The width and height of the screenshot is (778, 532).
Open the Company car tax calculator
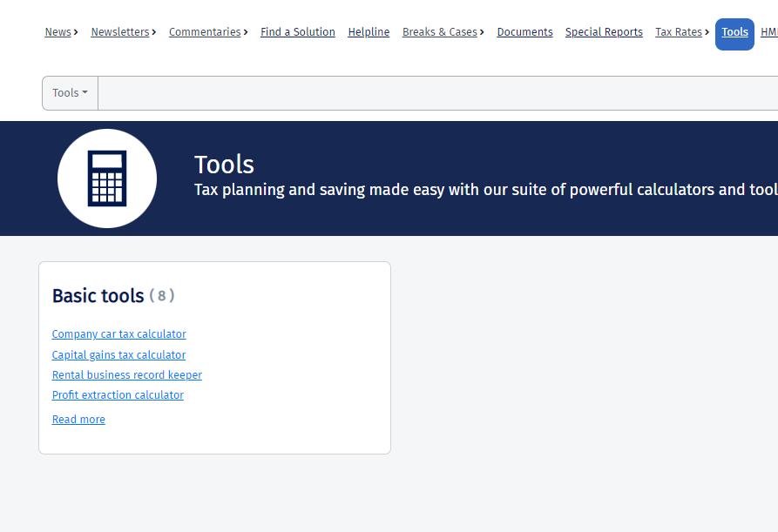tap(118, 334)
